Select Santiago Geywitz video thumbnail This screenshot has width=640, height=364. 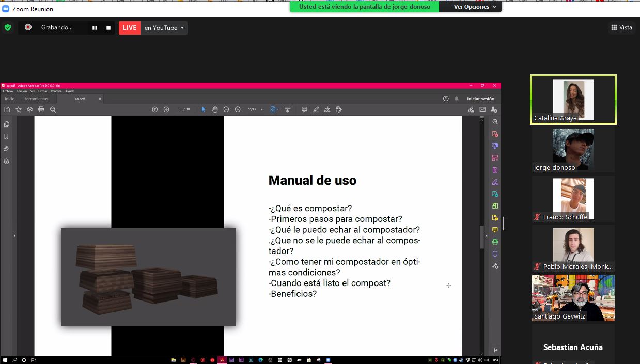pos(573,298)
